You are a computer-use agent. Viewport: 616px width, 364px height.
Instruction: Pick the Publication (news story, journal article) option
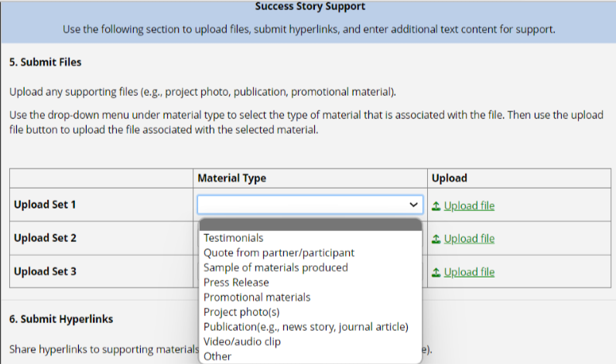(306, 327)
